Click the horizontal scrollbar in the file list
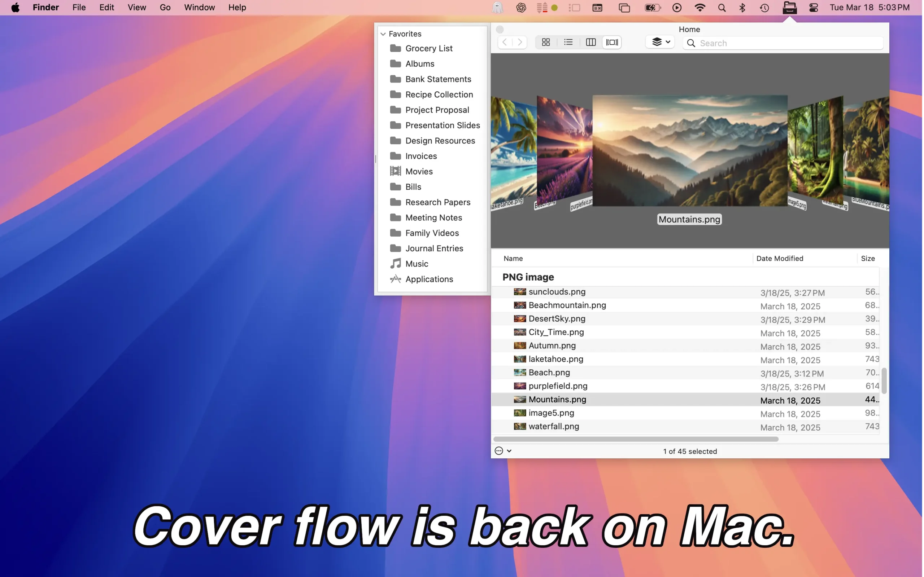This screenshot has height=577, width=924. point(636,439)
